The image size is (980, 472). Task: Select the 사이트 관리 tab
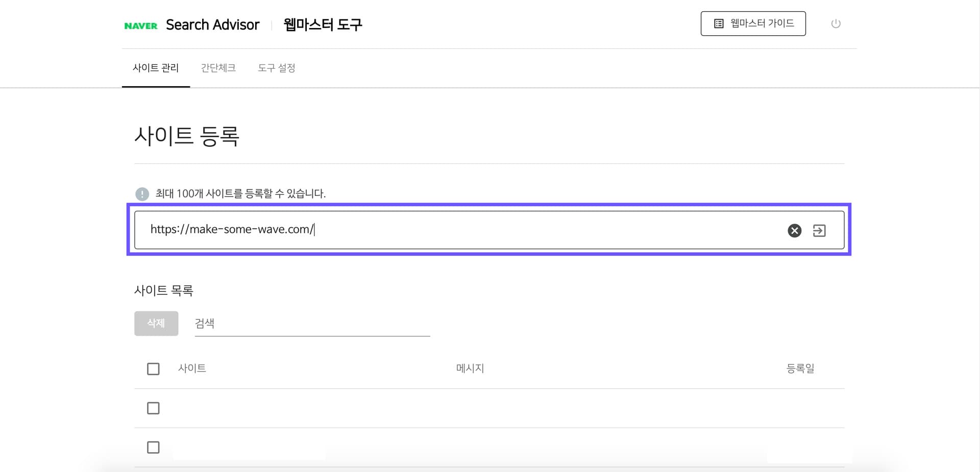pyautogui.click(x=156, y=68)
